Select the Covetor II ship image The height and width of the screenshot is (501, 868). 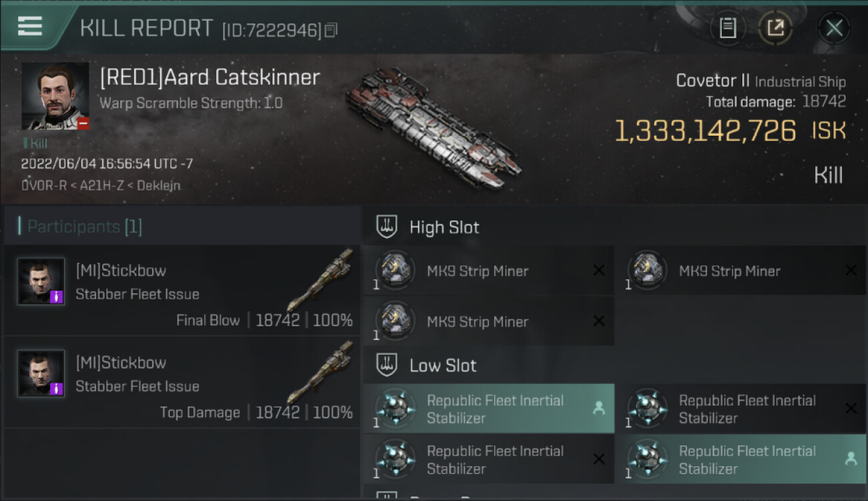click(x=433, y=127)
